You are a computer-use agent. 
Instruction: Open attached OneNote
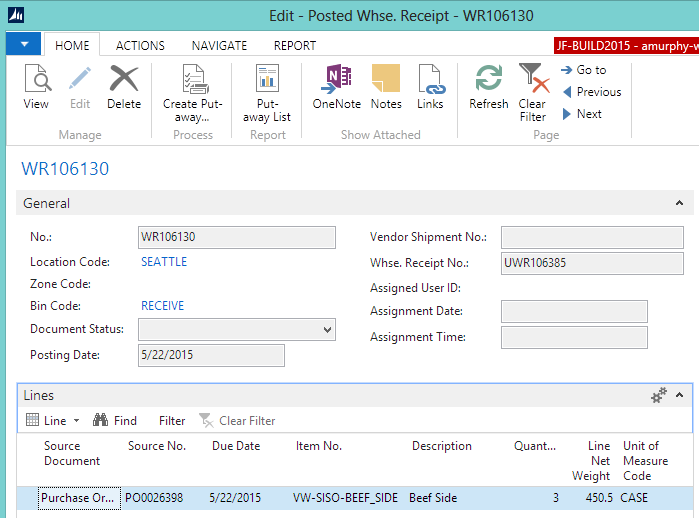337,87
